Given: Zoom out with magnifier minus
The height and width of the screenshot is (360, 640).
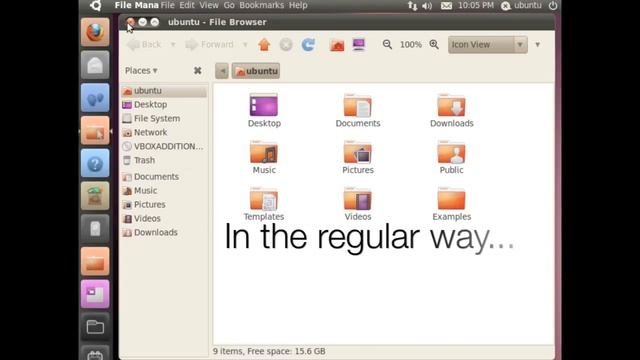Looking at the screenshot, I should click(x=387, y=44).
